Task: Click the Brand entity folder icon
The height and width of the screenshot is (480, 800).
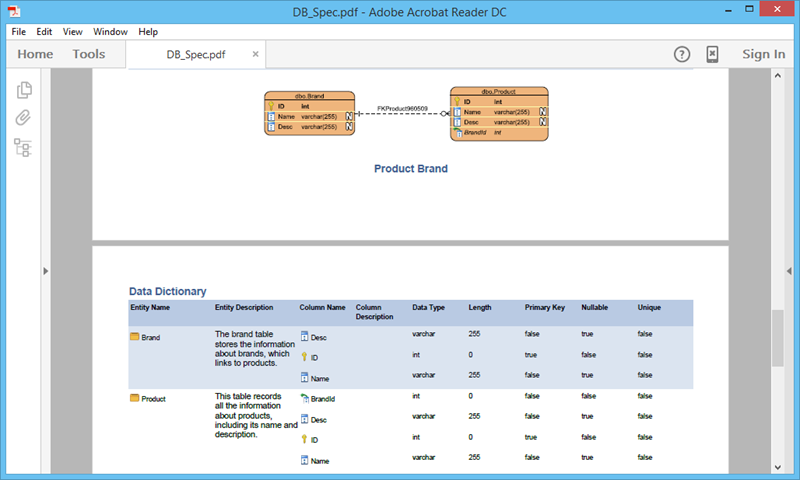Action: [x=134, y=336]
